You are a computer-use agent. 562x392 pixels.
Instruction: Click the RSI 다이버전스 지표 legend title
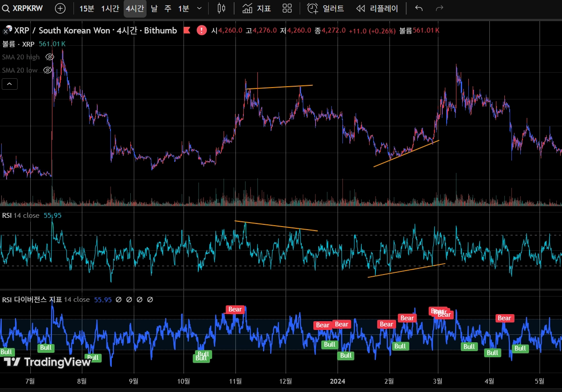pyautogui.click(x=32, y=300)
